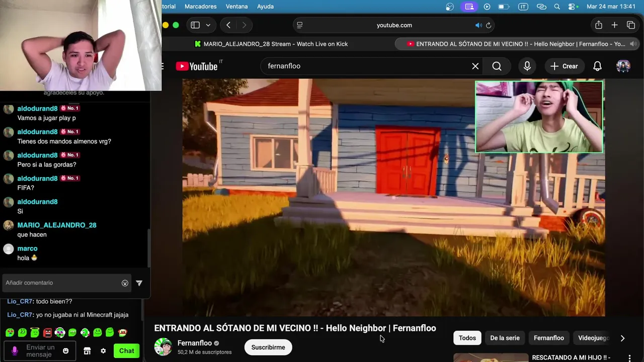This screenshot has height=362, width=644.
Task: Click MARIO_ALEJANDRO_28 username in chat
Action: tap(57, 225)
